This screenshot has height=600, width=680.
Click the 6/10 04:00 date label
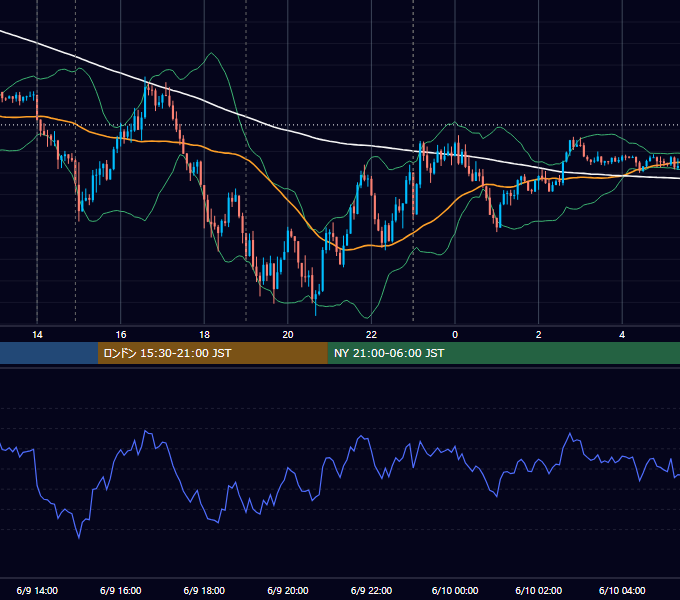coord(622,590)
